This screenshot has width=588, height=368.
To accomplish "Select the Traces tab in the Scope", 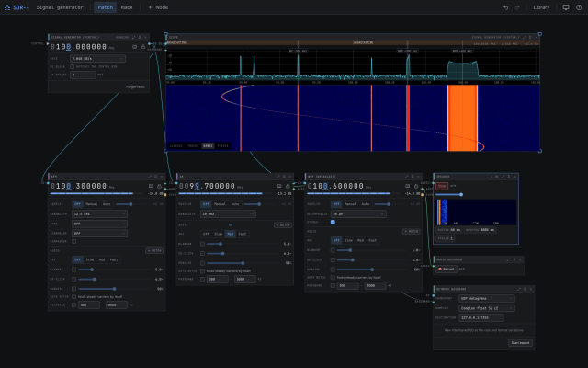I will click(x=193, y=145).
